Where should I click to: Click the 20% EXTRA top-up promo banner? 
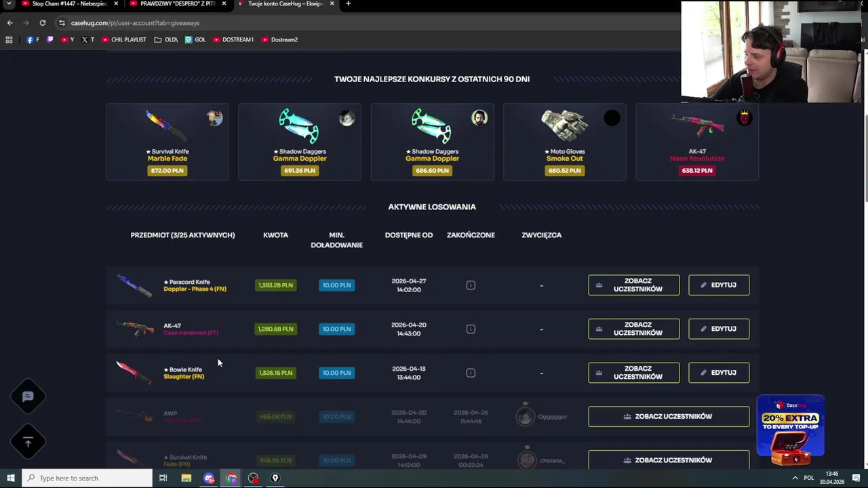point(791,430)
